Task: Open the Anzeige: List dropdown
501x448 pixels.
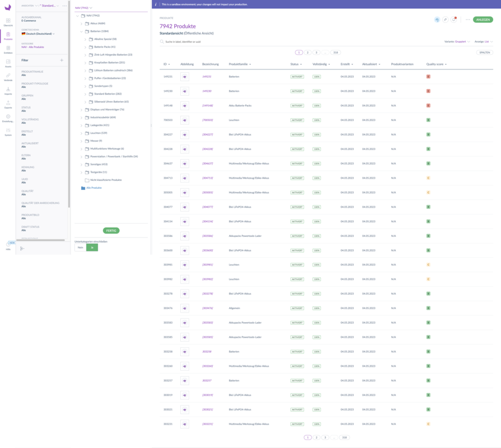Action: (484, 41)
